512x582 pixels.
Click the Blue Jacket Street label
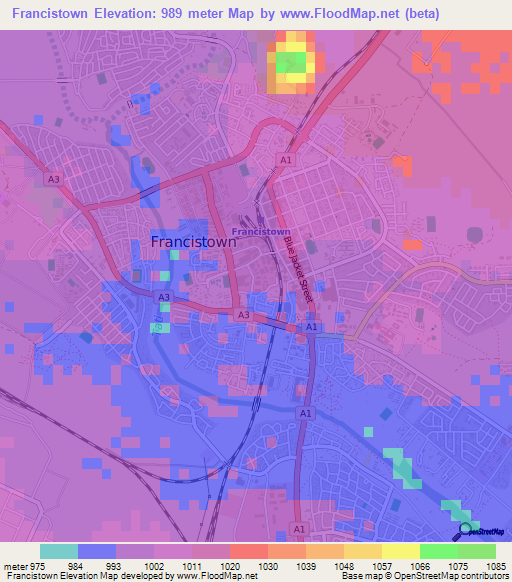[x=299, y=270]
